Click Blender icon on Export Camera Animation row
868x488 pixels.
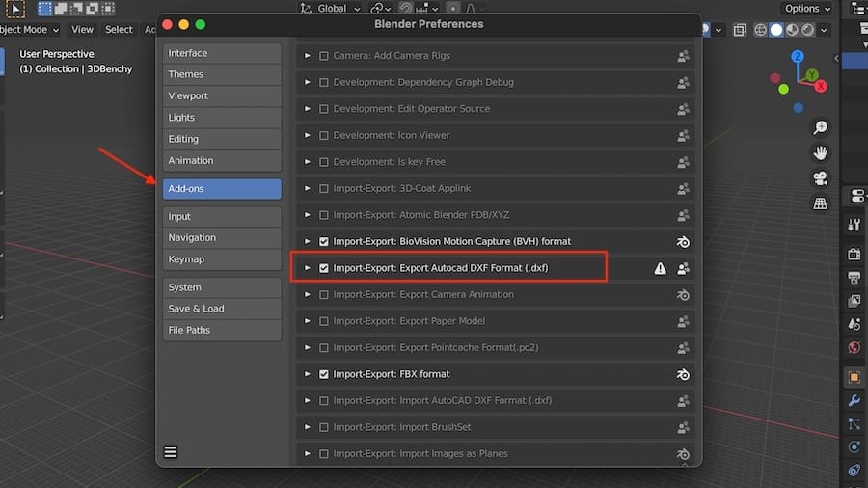tap(683, 295)
